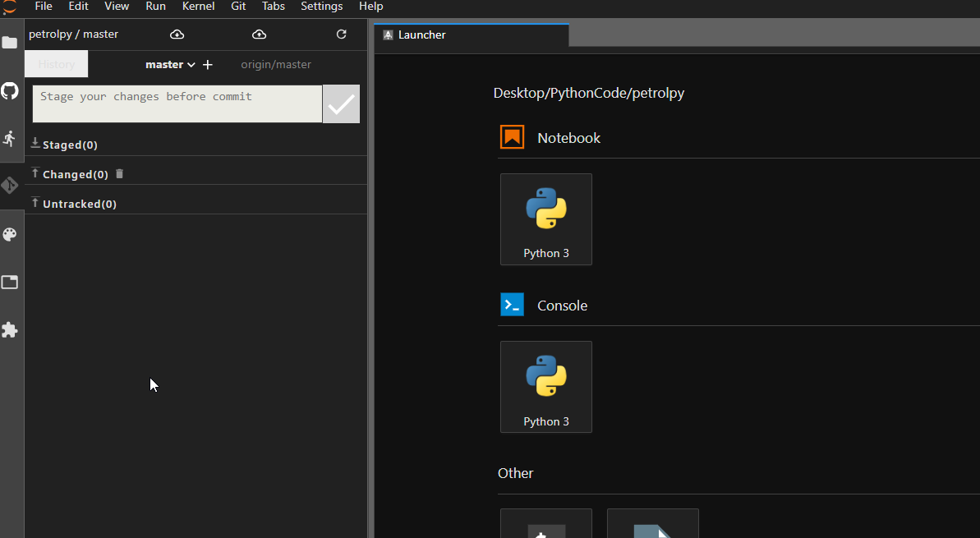Launch a Python 3 notebook
This screenshot has width=980, height=538.
[x=545, y=219]
